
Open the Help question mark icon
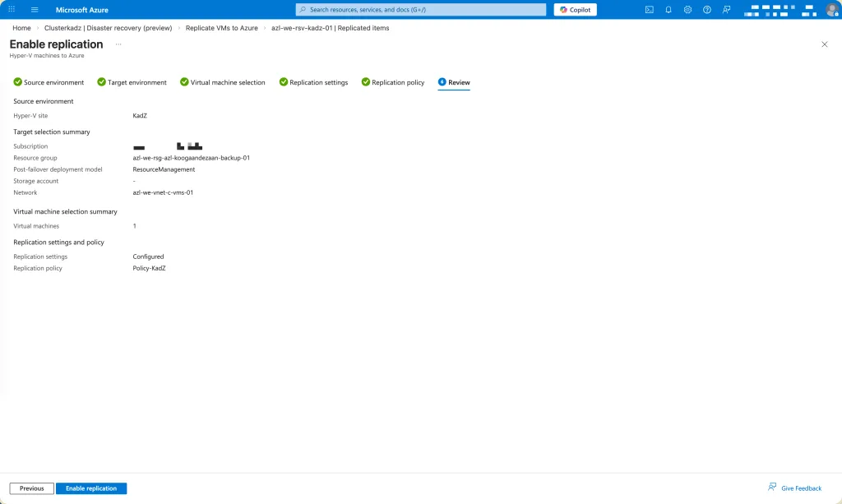click(x=706, y=10)
